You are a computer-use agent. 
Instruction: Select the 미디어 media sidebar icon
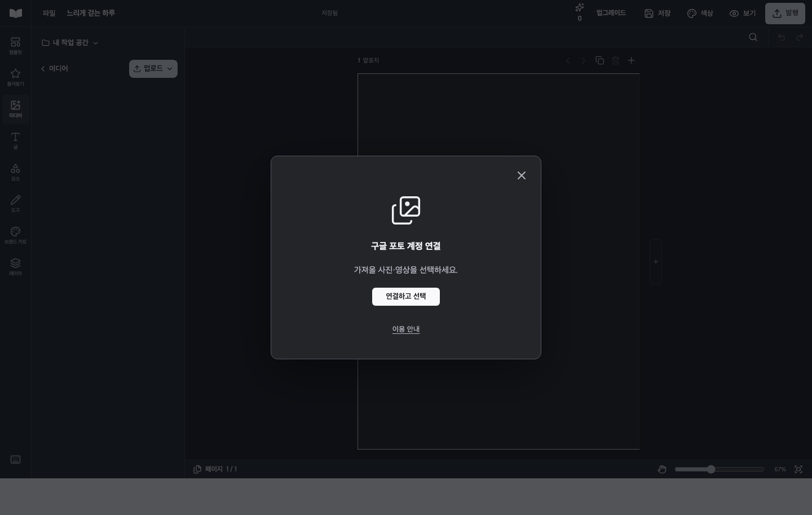[x=15, y=109]
